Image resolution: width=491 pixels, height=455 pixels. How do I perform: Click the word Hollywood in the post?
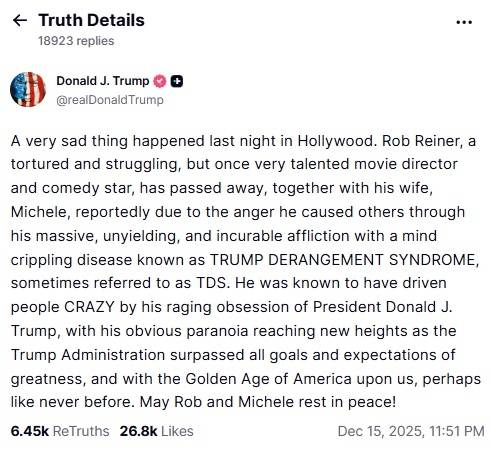tap(337, 141)
